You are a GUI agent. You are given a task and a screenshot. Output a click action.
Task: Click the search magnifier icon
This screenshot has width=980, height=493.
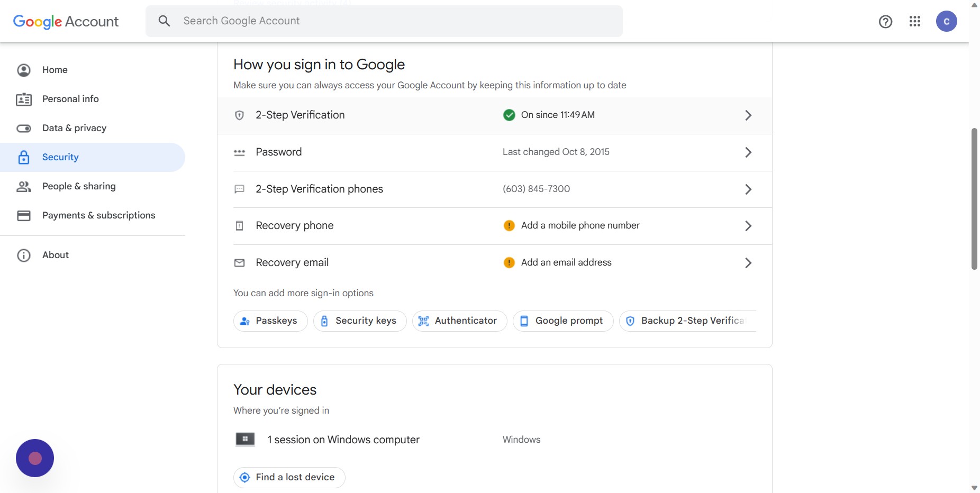pos(164,21)
